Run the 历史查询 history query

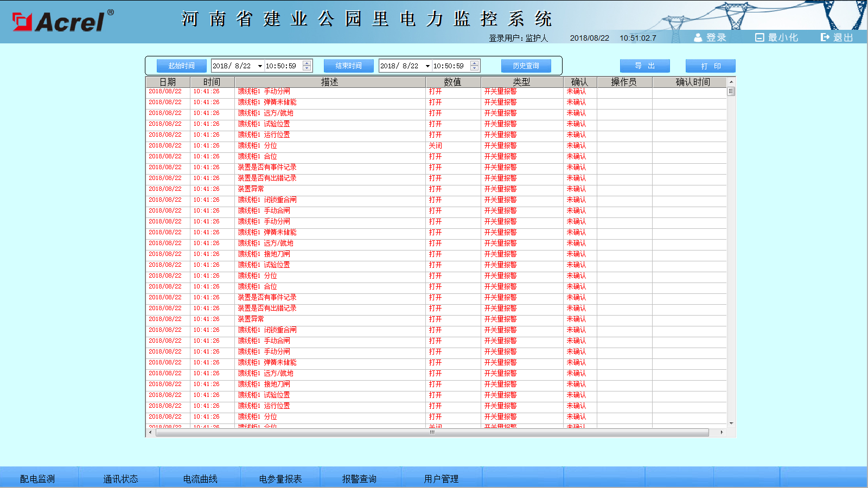[x=526, y=66]
